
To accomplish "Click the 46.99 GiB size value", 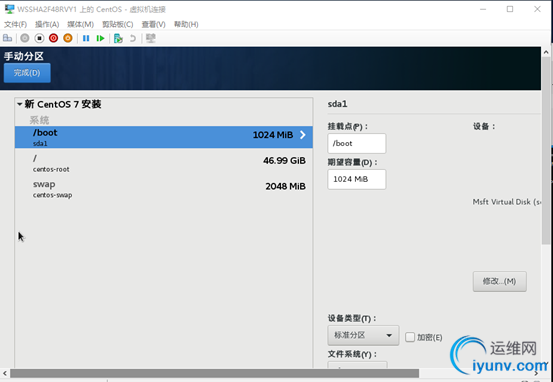I will point(284,160).
